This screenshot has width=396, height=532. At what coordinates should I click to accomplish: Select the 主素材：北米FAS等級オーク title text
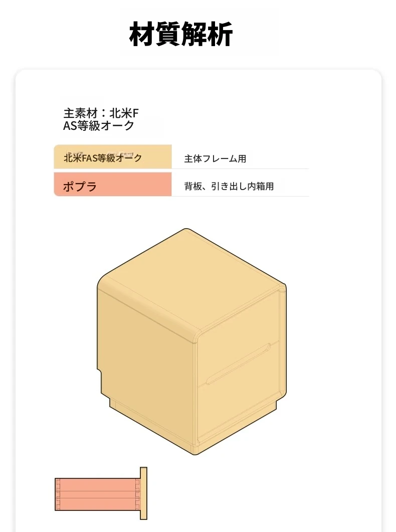click(x=101, y=119)
